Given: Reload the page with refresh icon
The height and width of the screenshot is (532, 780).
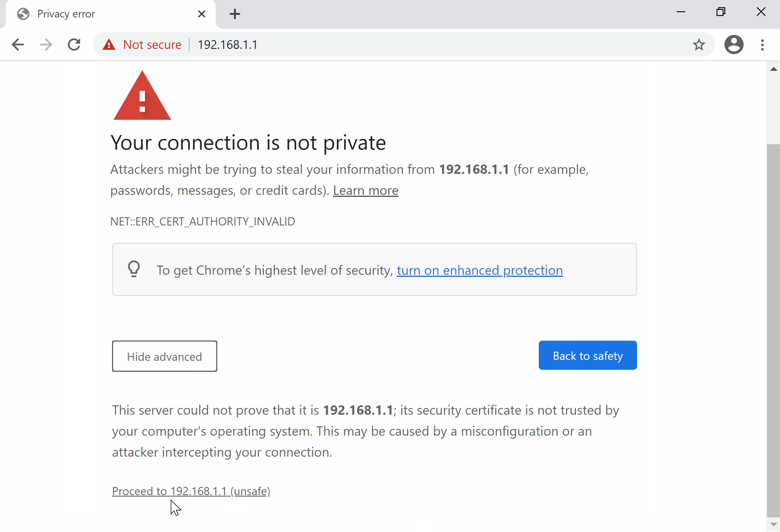Looking at the screenshot, I should (74, 44).
